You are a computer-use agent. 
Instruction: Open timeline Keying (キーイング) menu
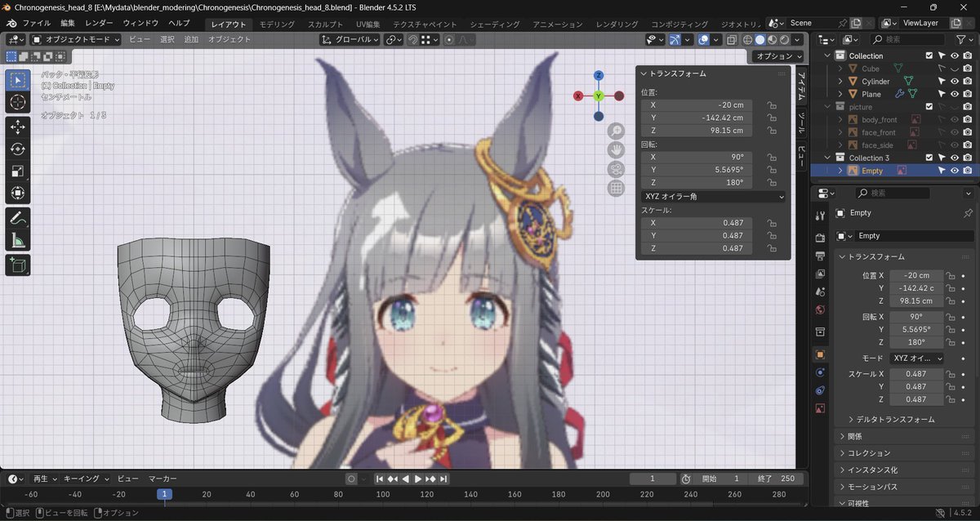point(86,479)
